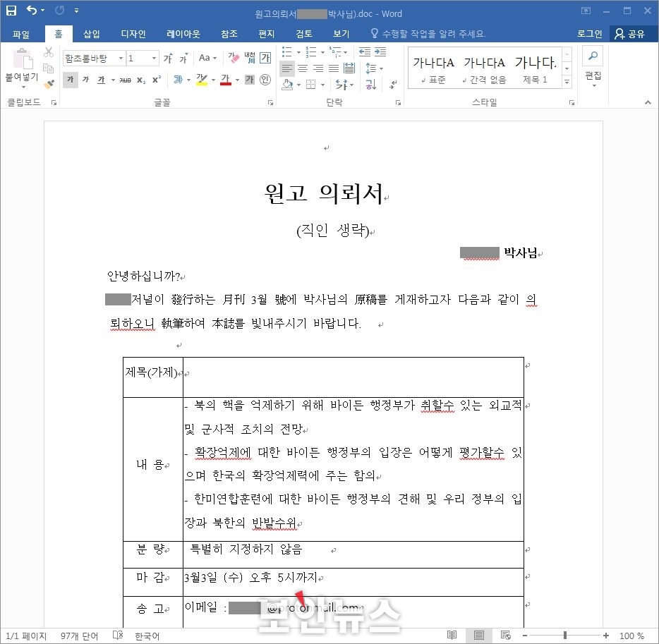Undo the last action in the quick access toolbar
Image resolution: width=659 pixels, height=644 pixels.
32,10
